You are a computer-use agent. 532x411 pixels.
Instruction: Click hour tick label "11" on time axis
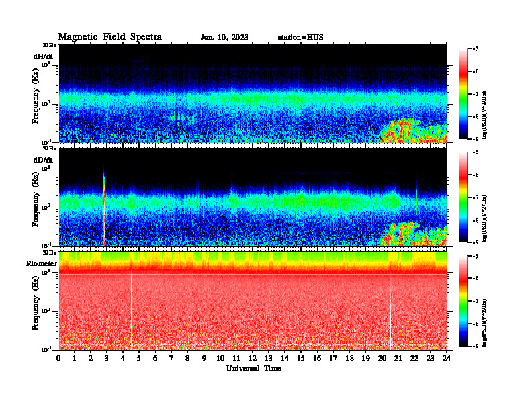click(236, 358)
